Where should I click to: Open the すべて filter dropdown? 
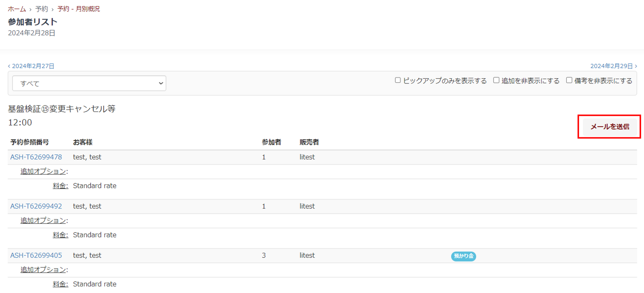click(89, 83)
